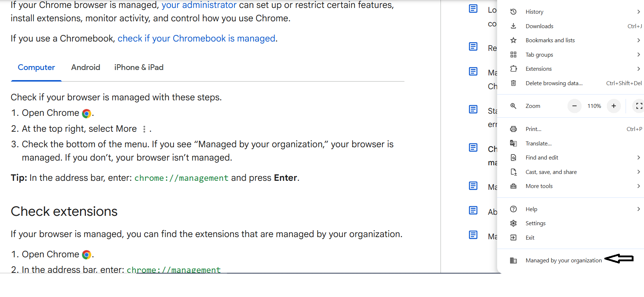The width and height of the screenshot is (644, 297).
Task: Click the Cast, save, and share icon
Action: [x=513, y=172]
